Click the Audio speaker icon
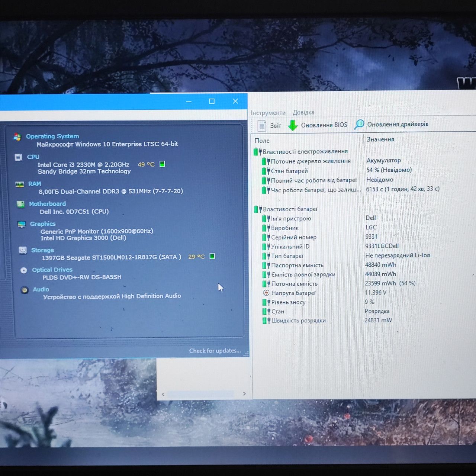Image resolution: width=476 pixels, height=476 pixels. (25, 290)
